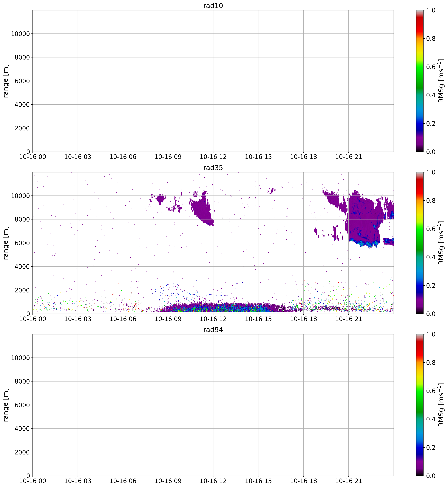
Task: Click the 0.6 tick on middle colorbar
Action: (x=431, y=229)
